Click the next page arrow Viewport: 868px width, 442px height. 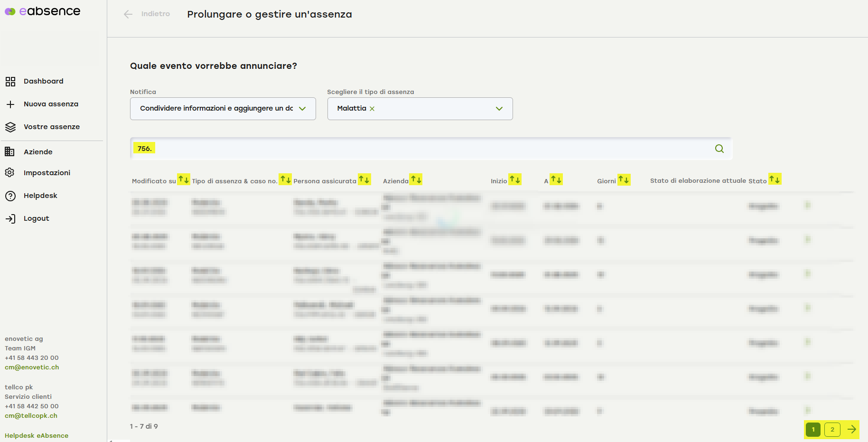[x=851, y=429]
